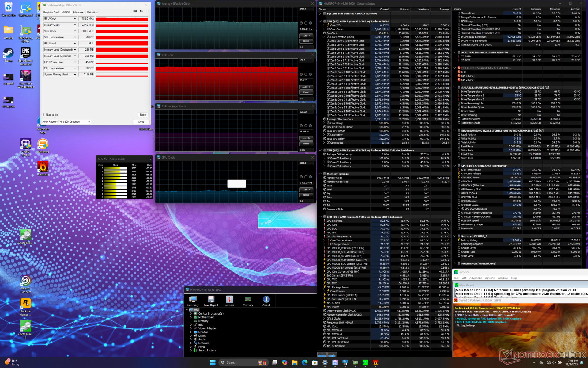This screenshot has width=588, height=368.
Task: Click Reset on the GPU Clock graph
Action: (306, 195)
